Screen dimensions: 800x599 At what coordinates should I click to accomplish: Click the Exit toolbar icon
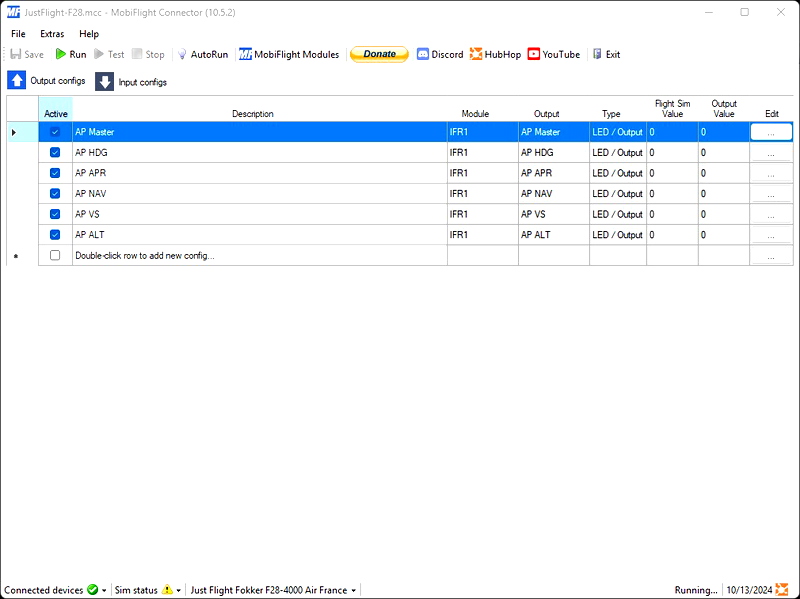pos(597,55)
